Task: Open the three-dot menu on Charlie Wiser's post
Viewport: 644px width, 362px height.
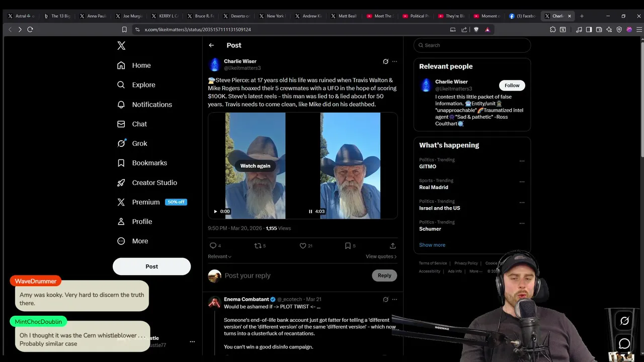Action: [x=394, y=61]
